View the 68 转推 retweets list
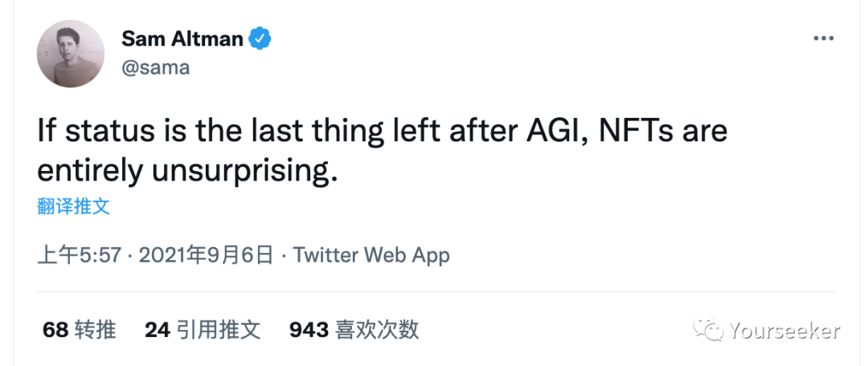 [79, 329]
